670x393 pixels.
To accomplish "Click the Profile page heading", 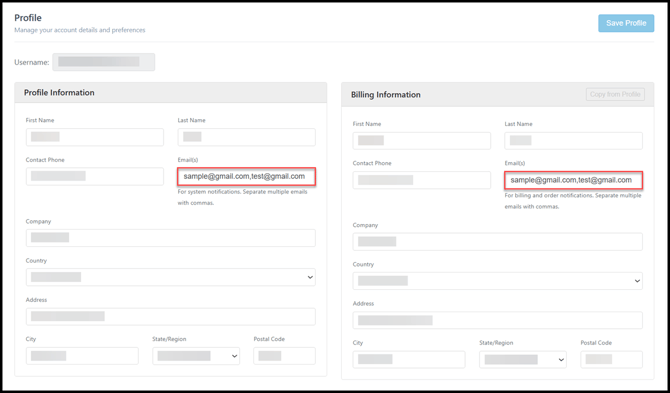I will tap(28, 18).
